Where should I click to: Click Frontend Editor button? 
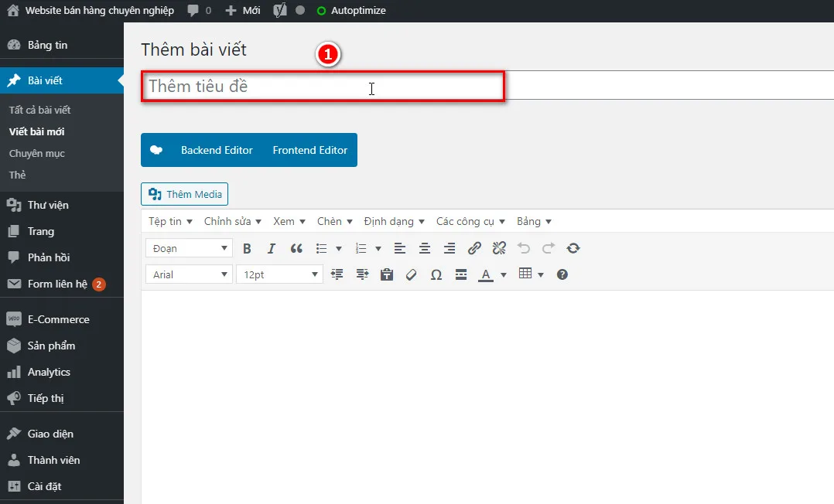tap(310, 150)
